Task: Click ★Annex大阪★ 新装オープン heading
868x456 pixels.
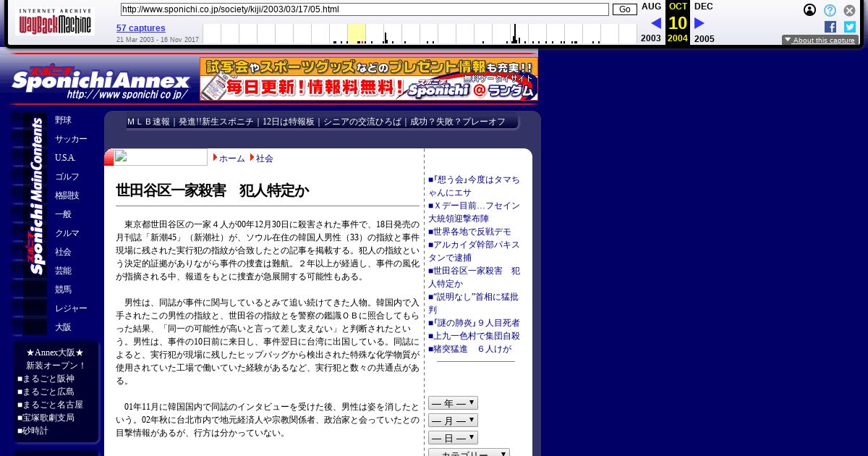Action: (56, 359)
